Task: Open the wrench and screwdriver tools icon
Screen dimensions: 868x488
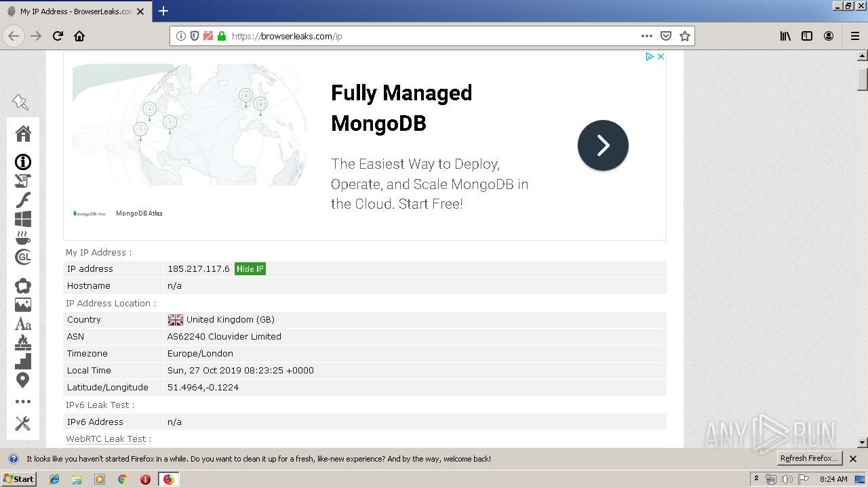Action: point(23,424)
